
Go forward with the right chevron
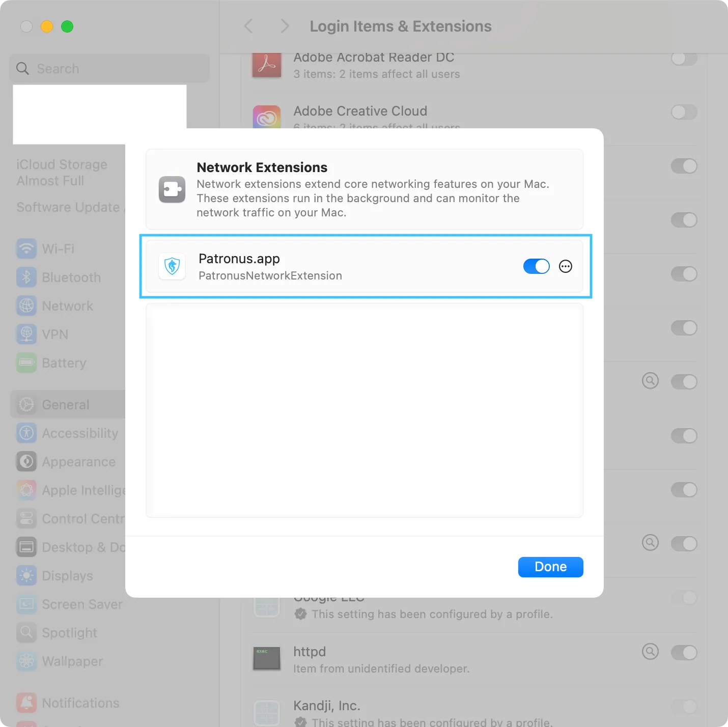pos(285,26)
